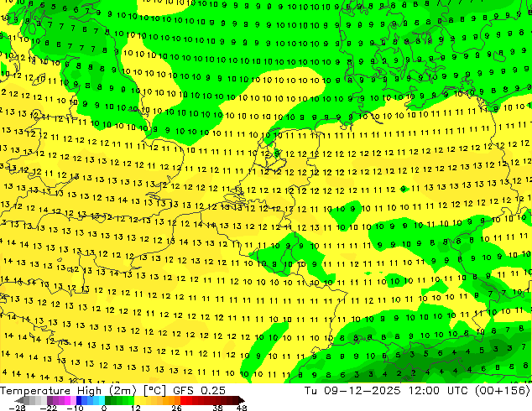The width and height of the screenshot is (532, 411).
Task: Click the "48" legend label
Action: coord(242,408)
